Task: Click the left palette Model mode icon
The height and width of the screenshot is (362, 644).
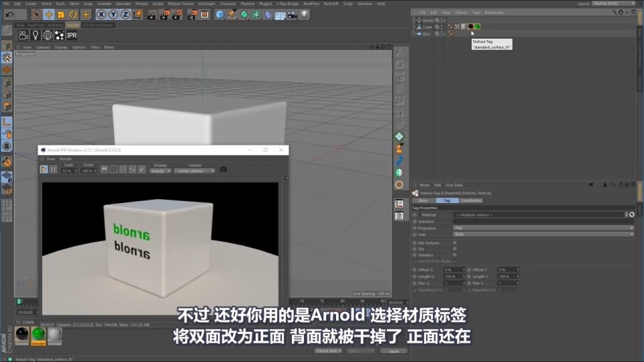Action: point(7,46)
